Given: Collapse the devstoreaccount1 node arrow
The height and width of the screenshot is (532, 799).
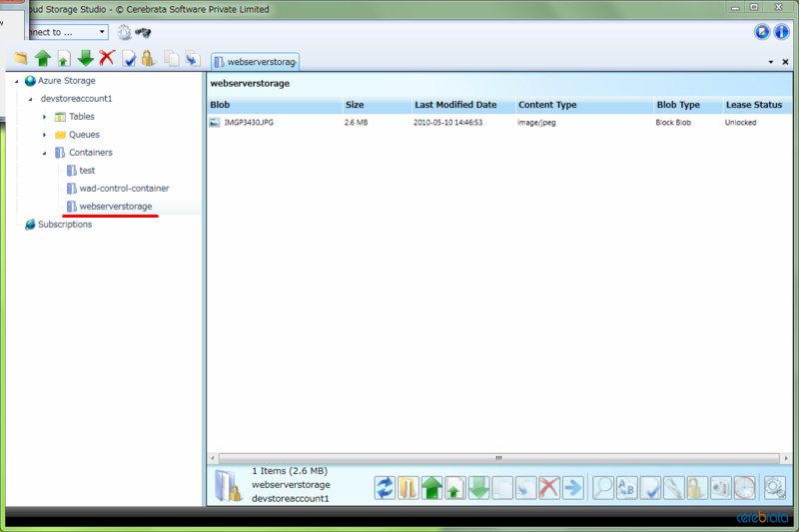Looking at the screenshot, I should 31,99.
